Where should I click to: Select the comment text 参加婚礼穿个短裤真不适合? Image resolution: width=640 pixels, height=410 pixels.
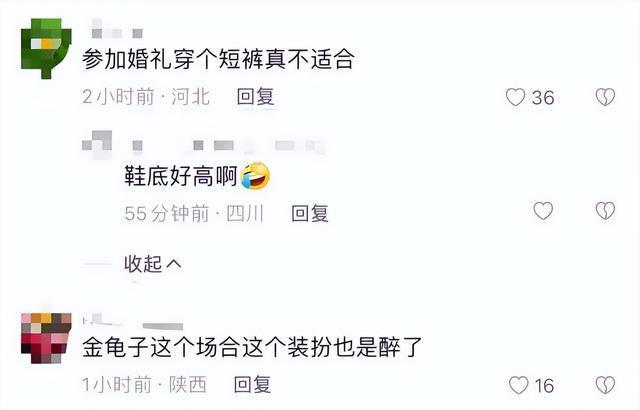(218, 60)
